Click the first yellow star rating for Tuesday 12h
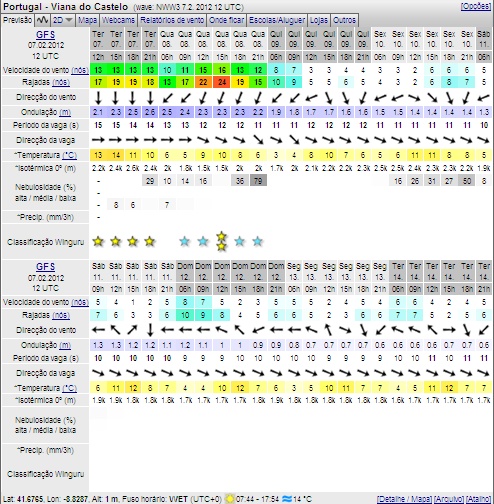The height and width of the screenshot is (504, 494). [98, 241]
